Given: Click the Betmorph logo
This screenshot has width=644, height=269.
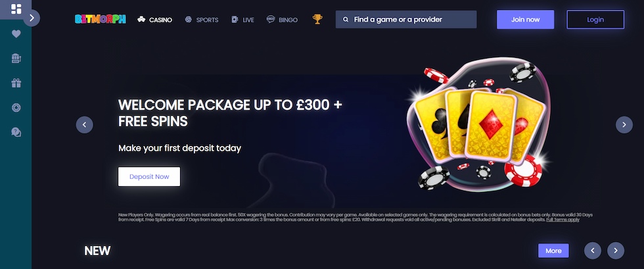Looking at the screenshot, I should click(x=100, y=19).
